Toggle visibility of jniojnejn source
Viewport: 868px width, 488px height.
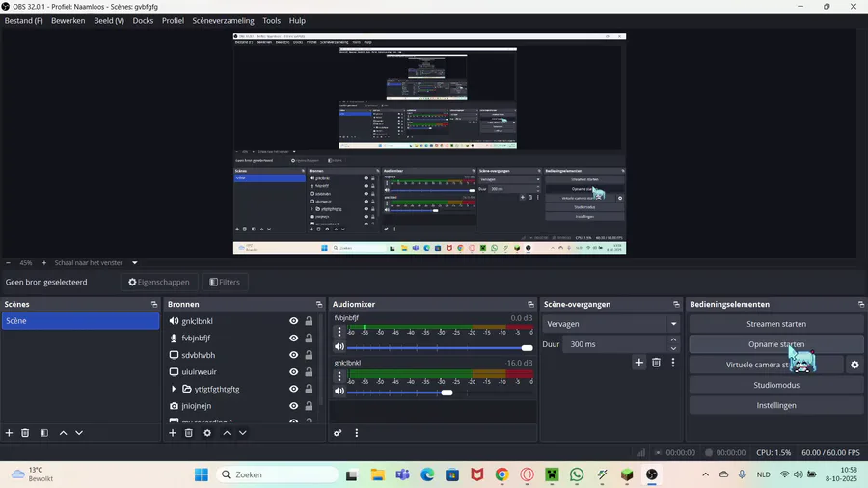[x=294, y=406]
